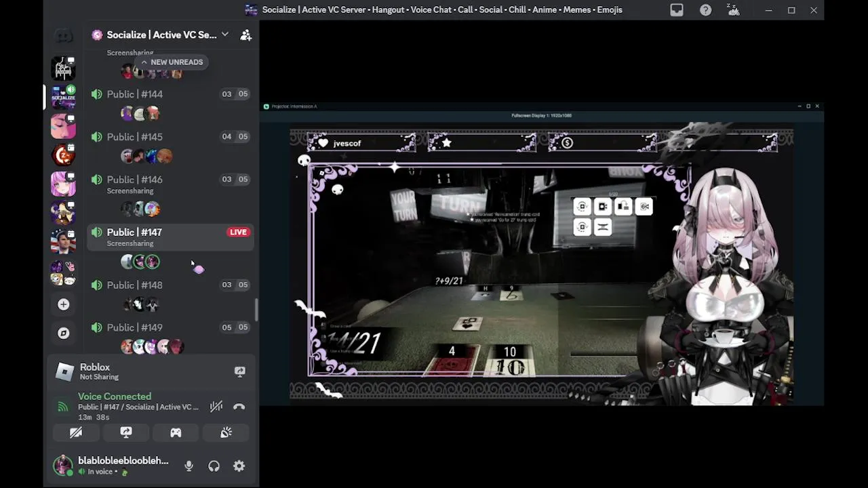
Task: Click the LIVE badge on Public #147
Action: click(x=238, y=232)
